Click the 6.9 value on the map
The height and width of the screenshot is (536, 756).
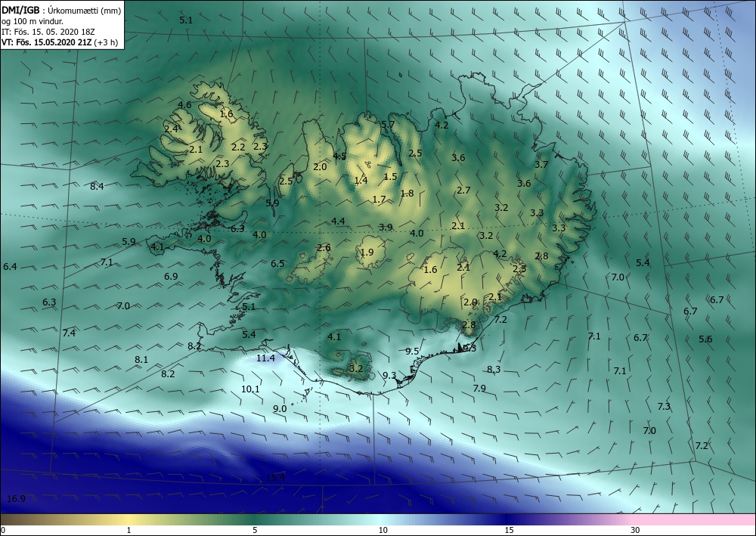click(x=171, y=276)
